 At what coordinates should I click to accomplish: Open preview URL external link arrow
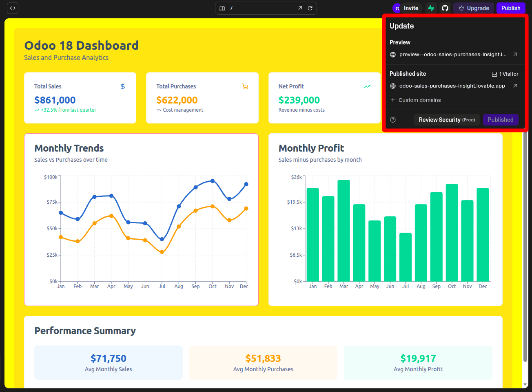pos(515,55)
